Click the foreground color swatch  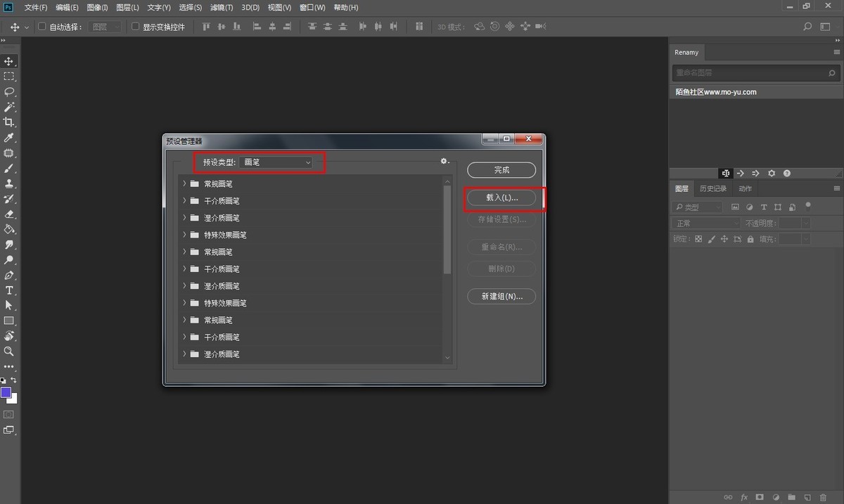tap(6, 392)
